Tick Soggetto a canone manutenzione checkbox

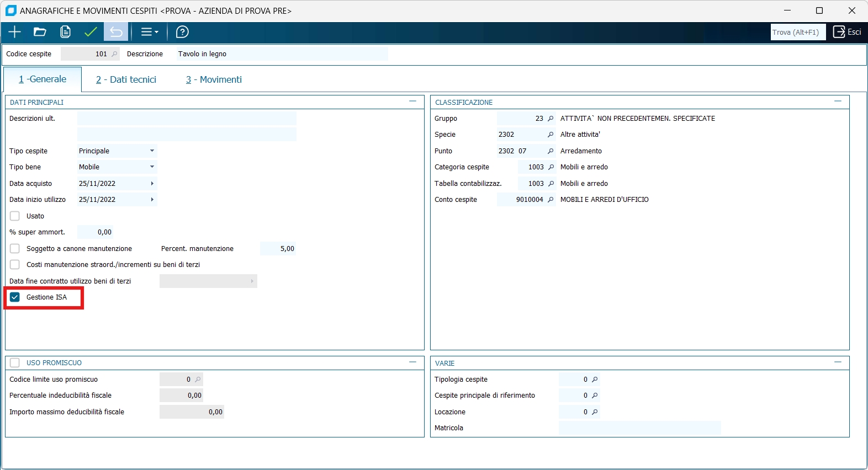pyautogui.click(x=15, y=249)
